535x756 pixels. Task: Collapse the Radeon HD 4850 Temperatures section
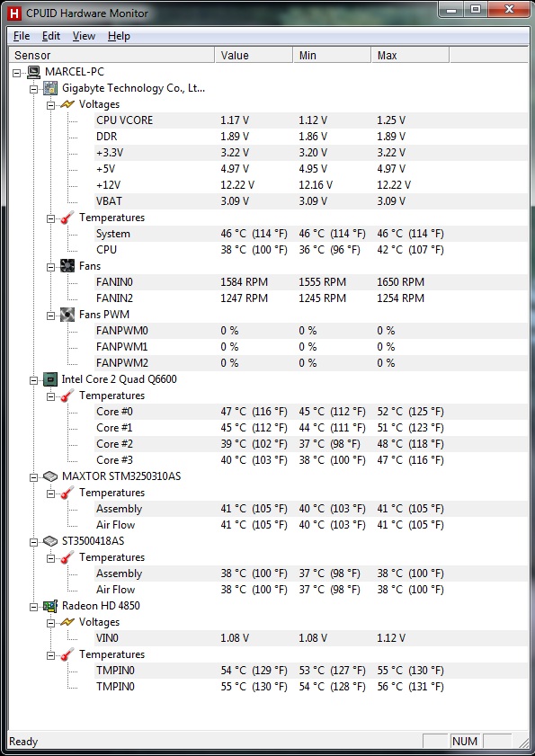point(50,655)
